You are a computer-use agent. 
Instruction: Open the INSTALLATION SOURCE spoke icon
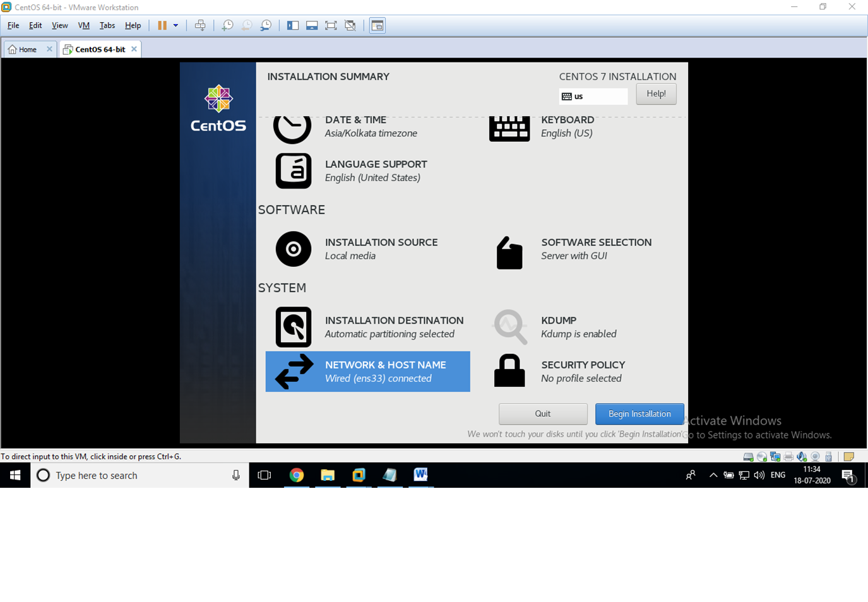click(x=293, y=249)
